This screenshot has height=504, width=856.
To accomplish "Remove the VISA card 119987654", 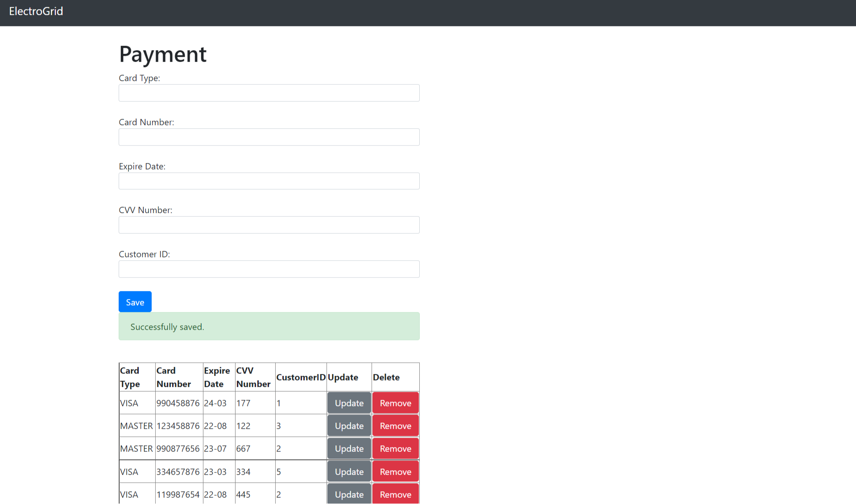I will pyautogui.click(x=395, y=494).
